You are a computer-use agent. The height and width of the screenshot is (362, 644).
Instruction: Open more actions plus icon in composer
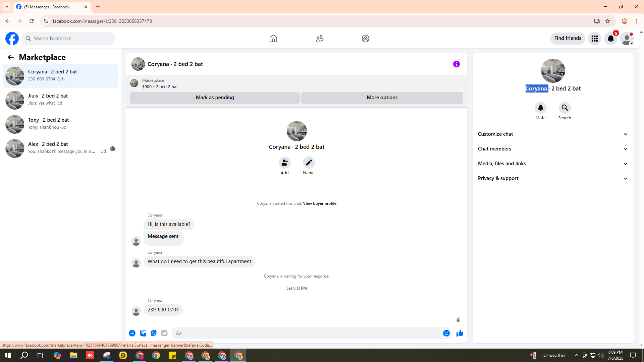(x=132, y=333)
